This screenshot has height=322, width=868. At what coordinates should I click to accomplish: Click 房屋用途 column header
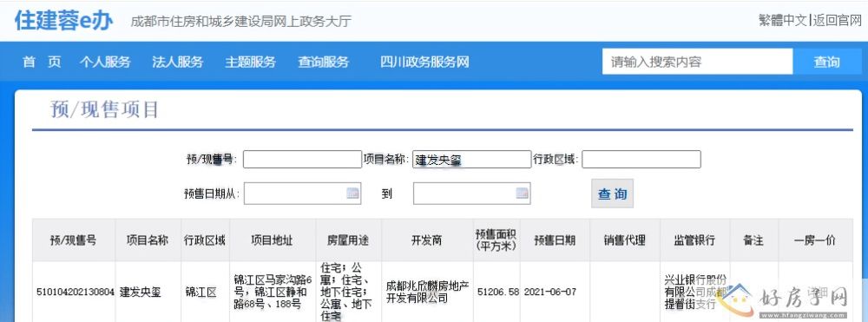click(x=348, y=240)
